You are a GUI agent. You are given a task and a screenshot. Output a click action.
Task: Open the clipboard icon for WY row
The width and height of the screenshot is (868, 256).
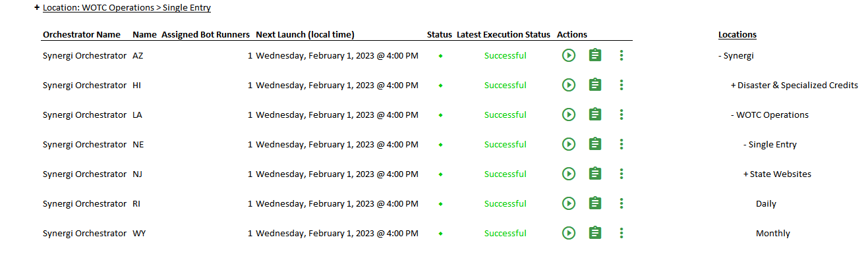point(595,233)
